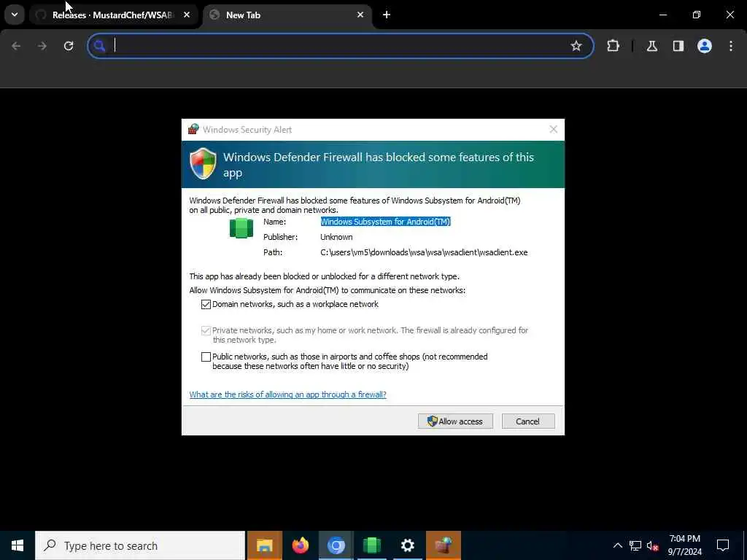The width and height of the screenshot is (747, 560).
Task: Bookmark this tab with the star icon
Action: click(x=576, y=46)
